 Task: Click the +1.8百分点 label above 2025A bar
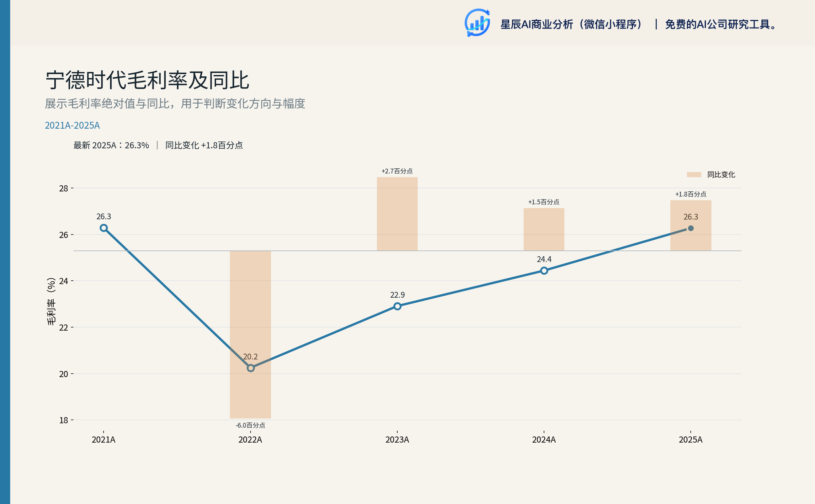coord(691,194)
